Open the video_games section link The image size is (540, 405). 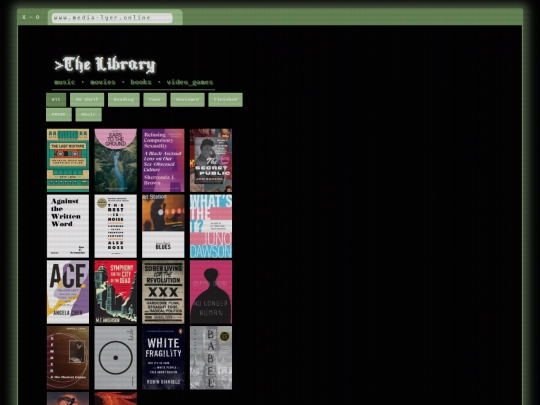190,82
